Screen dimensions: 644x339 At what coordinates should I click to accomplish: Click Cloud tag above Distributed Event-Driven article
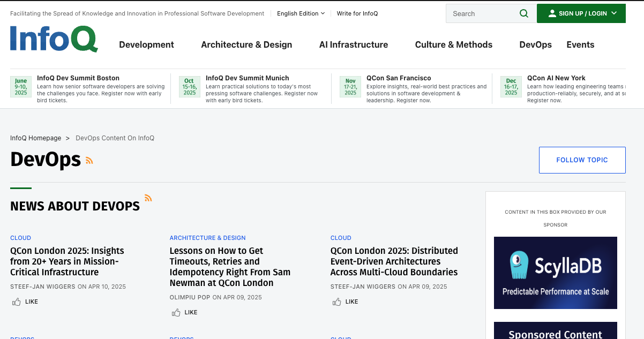pos(341,238)
